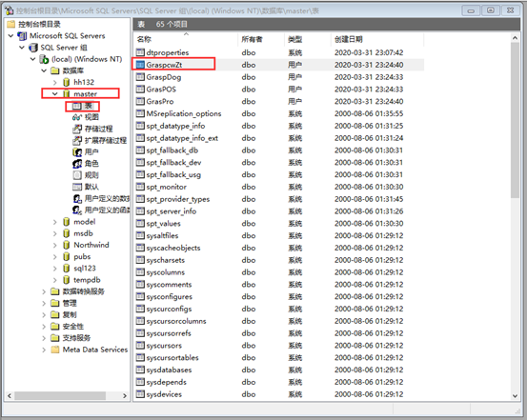Select the GraspcwZt table icon
This screenshot has height=420, width=527.
pos(140,65)
